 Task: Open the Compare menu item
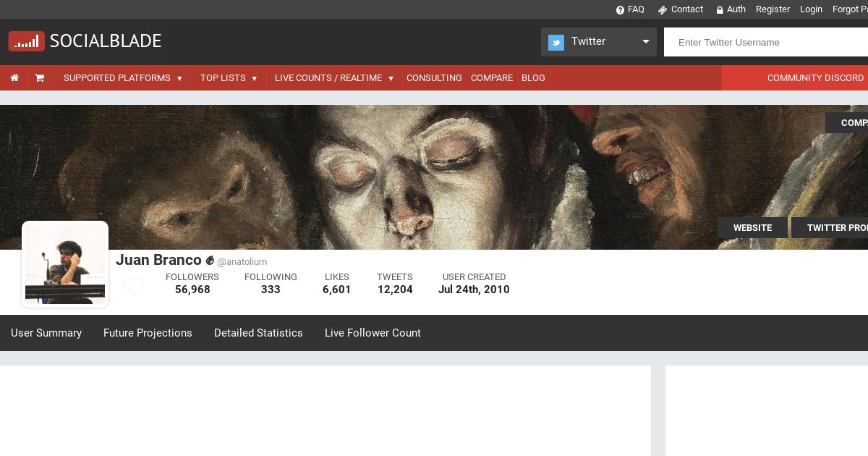[x=492, y=78]
